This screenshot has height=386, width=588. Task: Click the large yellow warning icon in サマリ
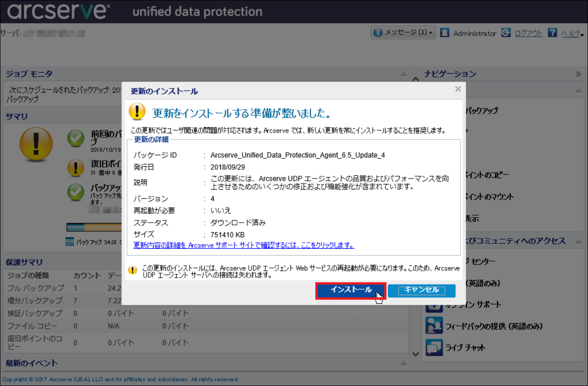coord(36,144)
